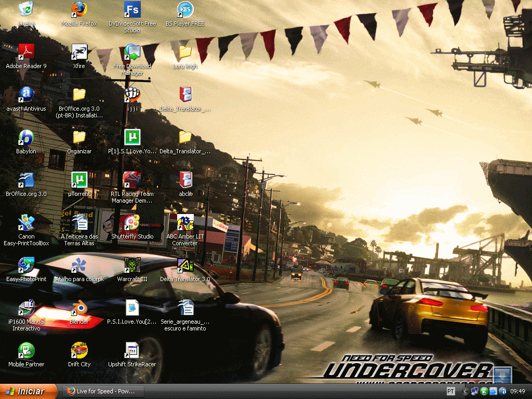This screenshot has height=399, width=532.
Task: Click the floating download drop box
Action: tap(502, 375)
